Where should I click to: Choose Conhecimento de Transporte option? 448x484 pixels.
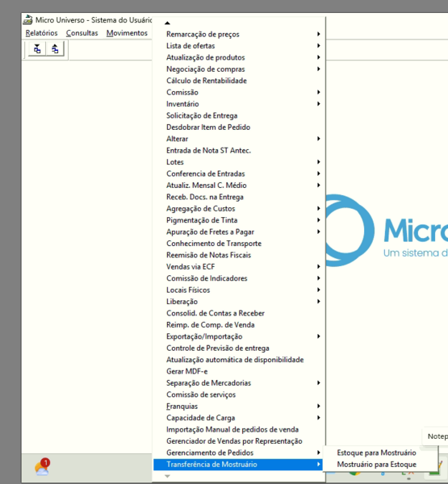(239, 244)
